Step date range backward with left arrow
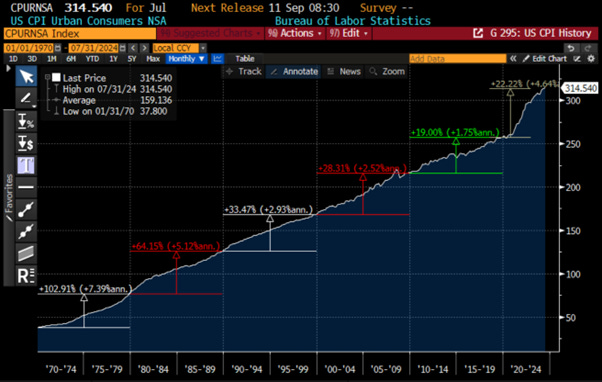 [133, 48]
